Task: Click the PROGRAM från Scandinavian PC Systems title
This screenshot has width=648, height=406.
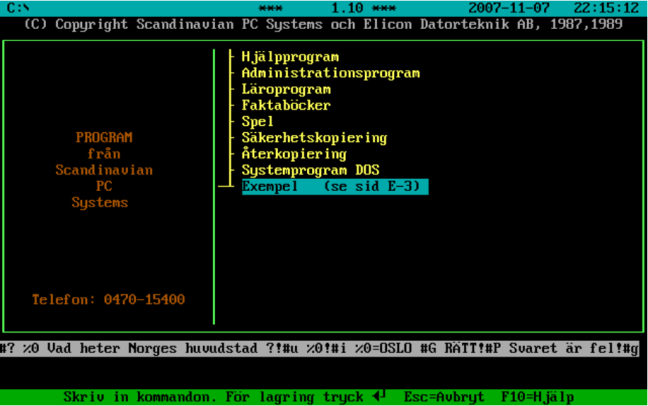Action: [104, 170]
